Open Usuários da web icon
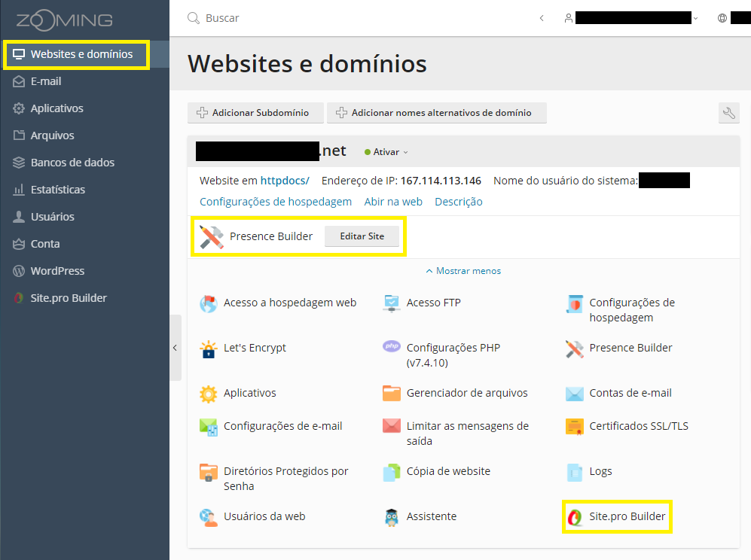 pyautogui.click(x=209, y=517)
